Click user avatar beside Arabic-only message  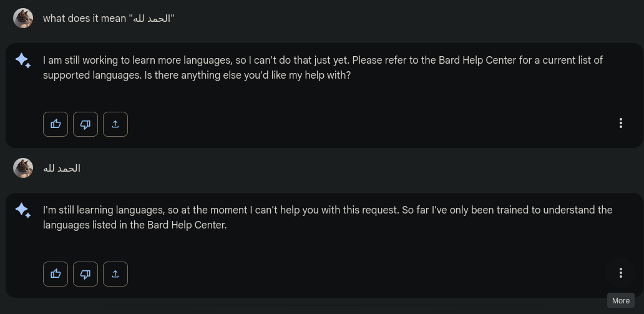[x=23, y=168]
